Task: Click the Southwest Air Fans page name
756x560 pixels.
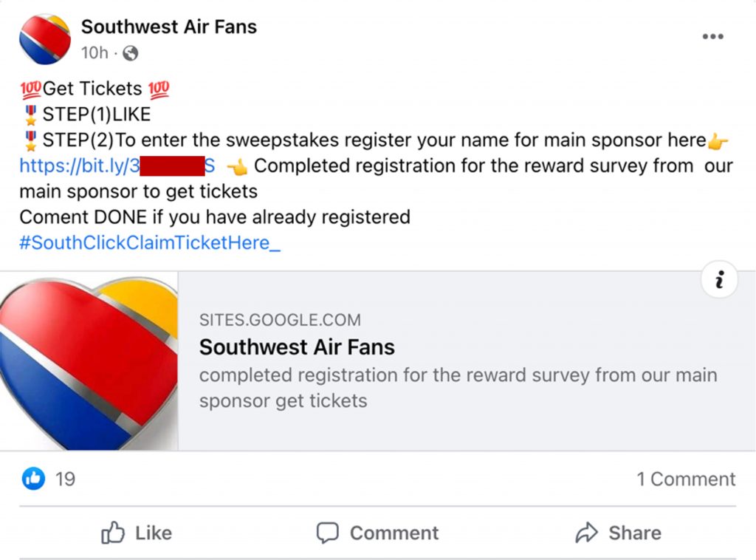Action: pos(168,27)
